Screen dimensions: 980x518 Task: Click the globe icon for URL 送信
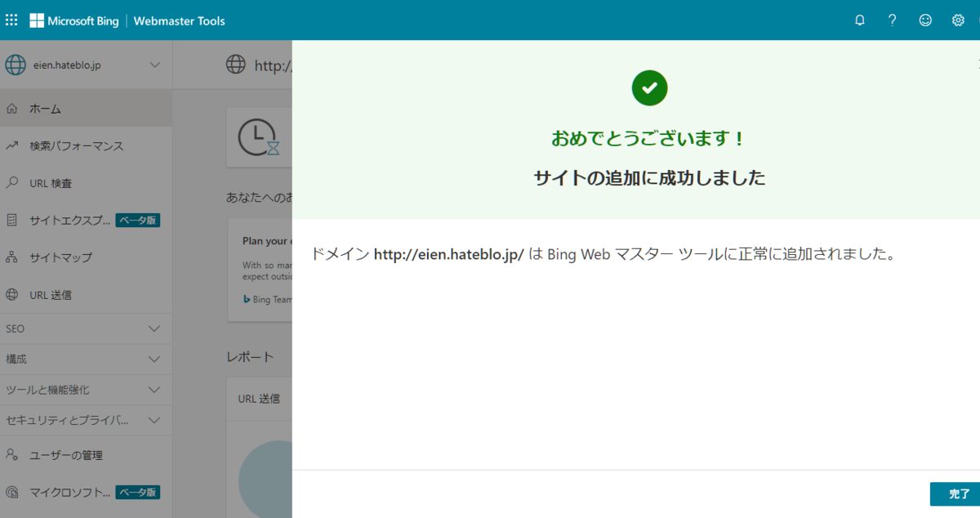pos(11,295)
